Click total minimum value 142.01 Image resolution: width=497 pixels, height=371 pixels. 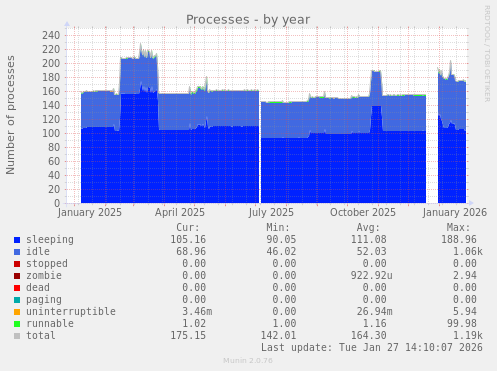tap(278, 336)
